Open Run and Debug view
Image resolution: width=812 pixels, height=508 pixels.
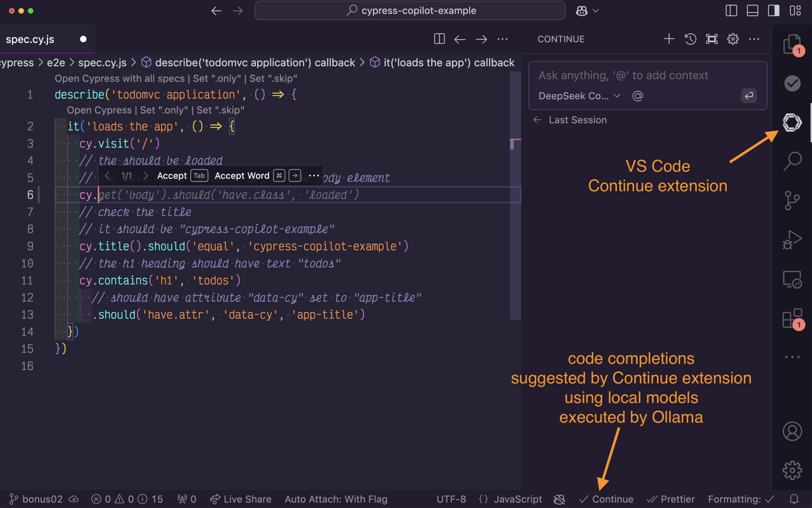tap(792, 239)
